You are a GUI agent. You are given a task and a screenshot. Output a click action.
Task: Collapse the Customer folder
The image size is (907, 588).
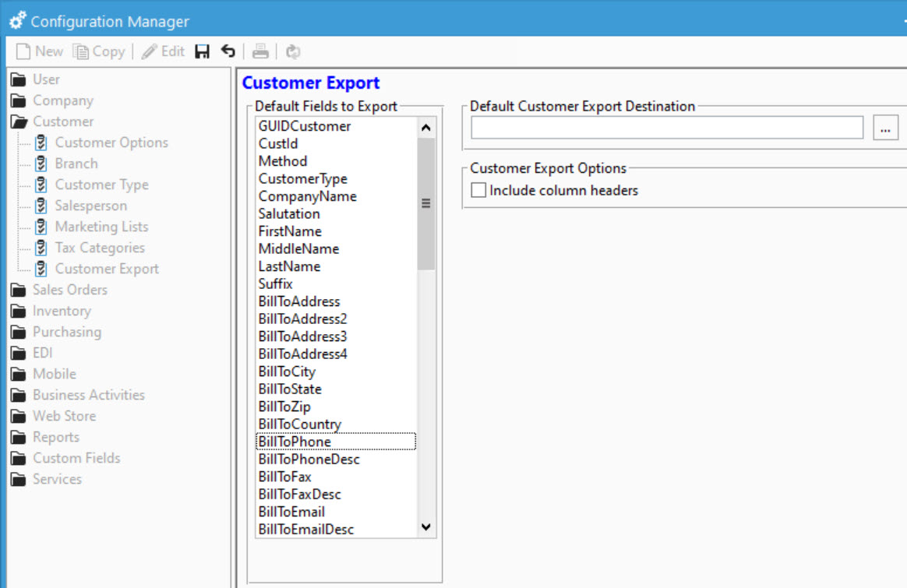(x=19, y=121)
